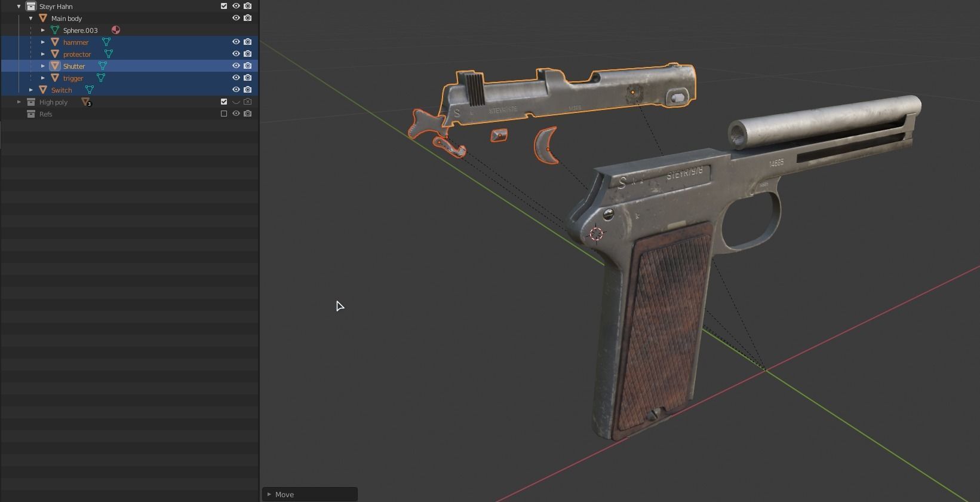Collapse the Steyr Hahn collection
Screen dimensions: 980x502
(x=19, y=6)
